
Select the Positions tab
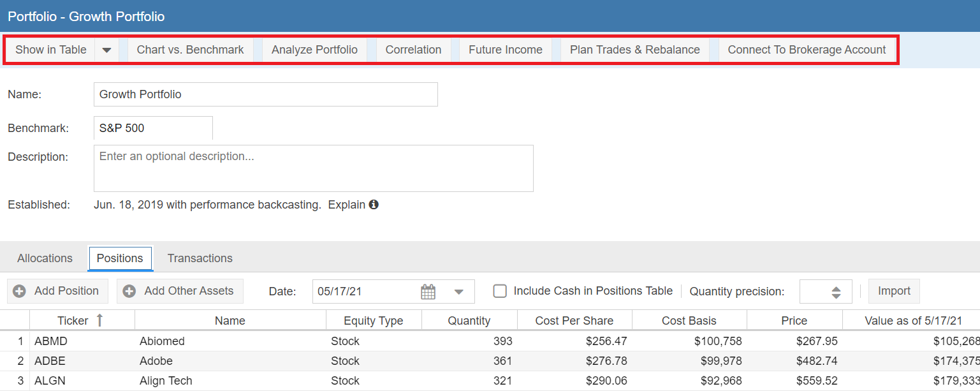pyautogui.click(x=120, y=258)
